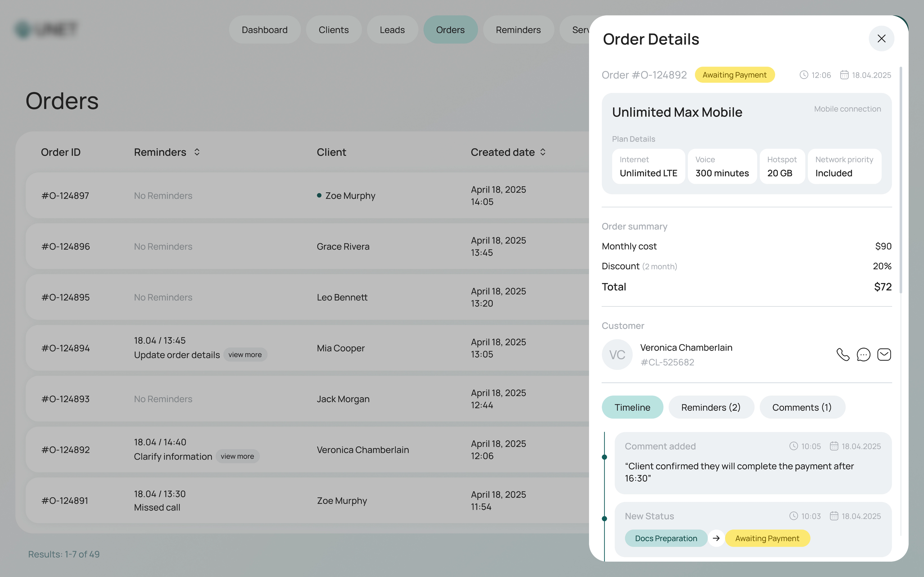Image resolution: width=924 pixels, height=577 pixels.
Task: Click the calendar icon beside 18.04.2025 header
Action: click(844, 75)
